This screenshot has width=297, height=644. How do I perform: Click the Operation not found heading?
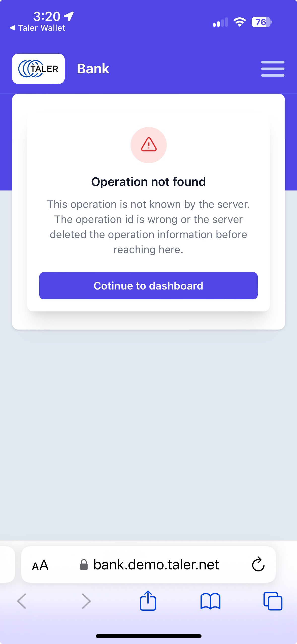click(x=148, y=182)
